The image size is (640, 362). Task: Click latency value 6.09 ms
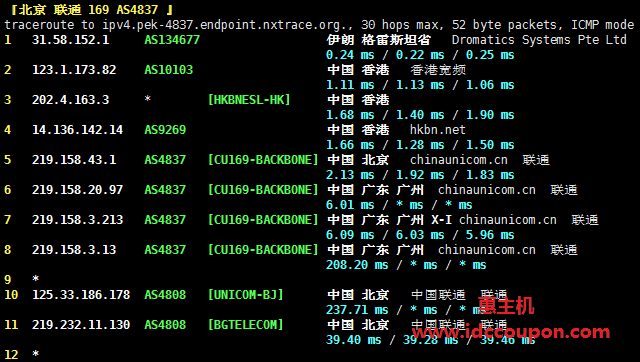tap(350, 235)
